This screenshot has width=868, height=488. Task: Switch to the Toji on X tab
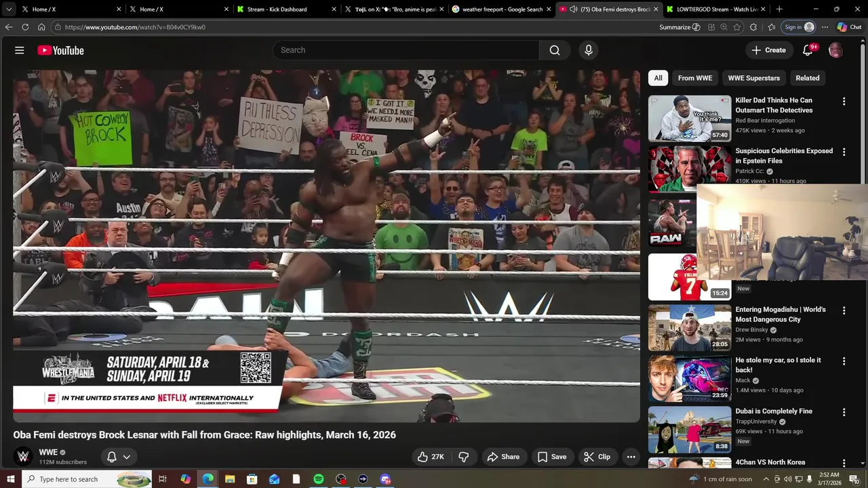click(x=395, y=9)
